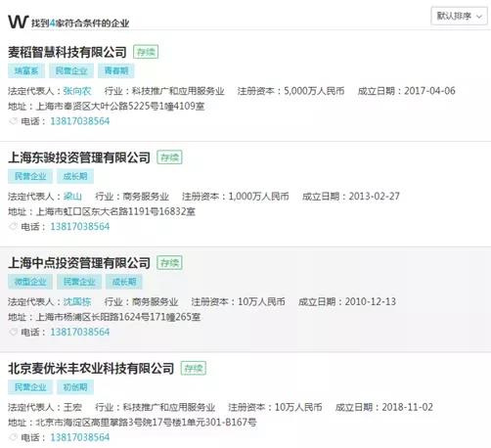The width and height of the screenshot is (491, 448).
Task: Click 行业 科技推广和应用服务业 of 麦稻智慧科技
Action: click(x=164, y=91)
